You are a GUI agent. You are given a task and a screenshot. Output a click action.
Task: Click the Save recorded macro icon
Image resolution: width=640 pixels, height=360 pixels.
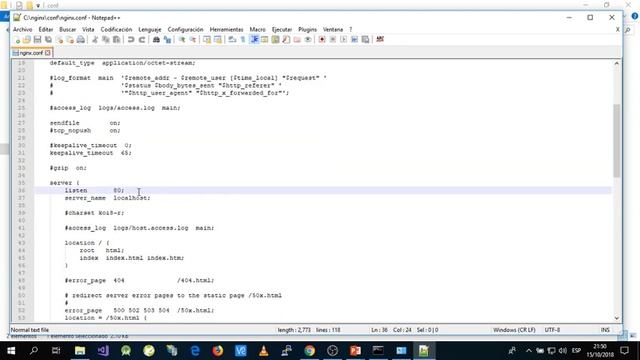tap(365, 40)
